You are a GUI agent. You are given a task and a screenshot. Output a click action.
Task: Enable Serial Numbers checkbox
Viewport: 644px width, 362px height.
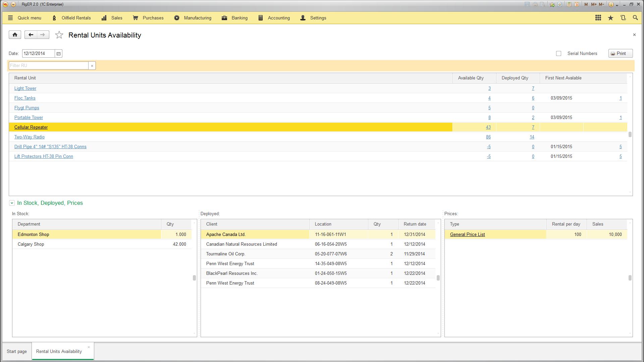558,54
